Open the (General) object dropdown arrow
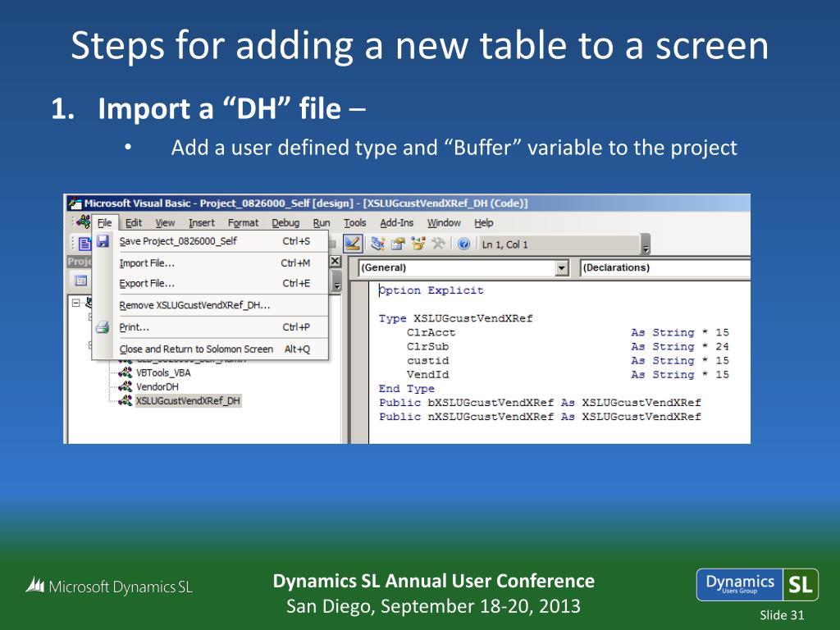The image size is (840, 630). click(x=561, y=268)
